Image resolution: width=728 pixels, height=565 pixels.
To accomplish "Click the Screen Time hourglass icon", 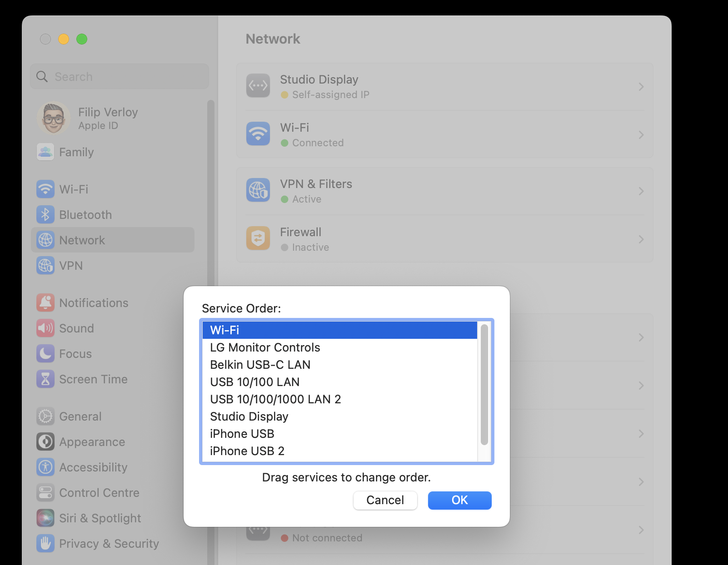I will coord(45,379).
